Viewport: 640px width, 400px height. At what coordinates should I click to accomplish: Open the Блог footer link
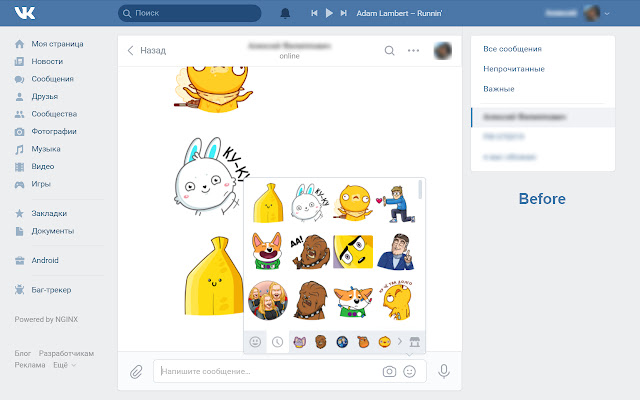coord(22,353)
